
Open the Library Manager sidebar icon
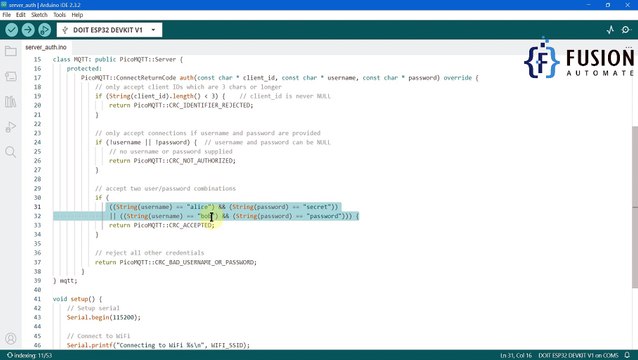point(11,101)
